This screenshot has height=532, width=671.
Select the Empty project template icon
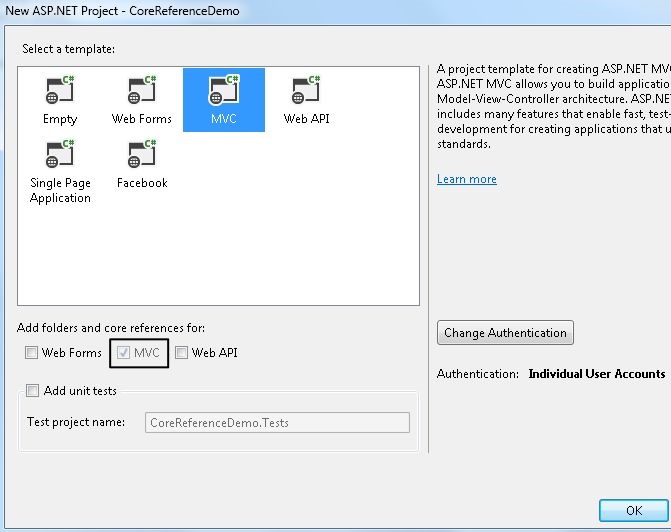60,90
